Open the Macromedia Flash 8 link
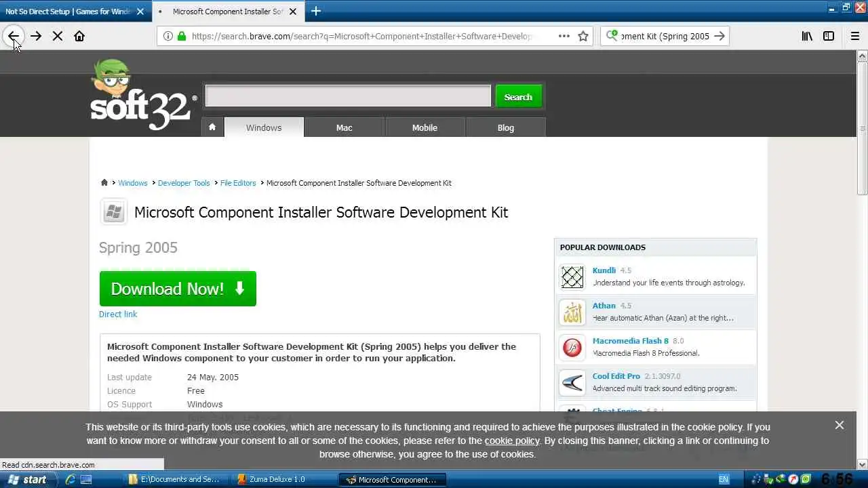 click(x=631, y=341)
